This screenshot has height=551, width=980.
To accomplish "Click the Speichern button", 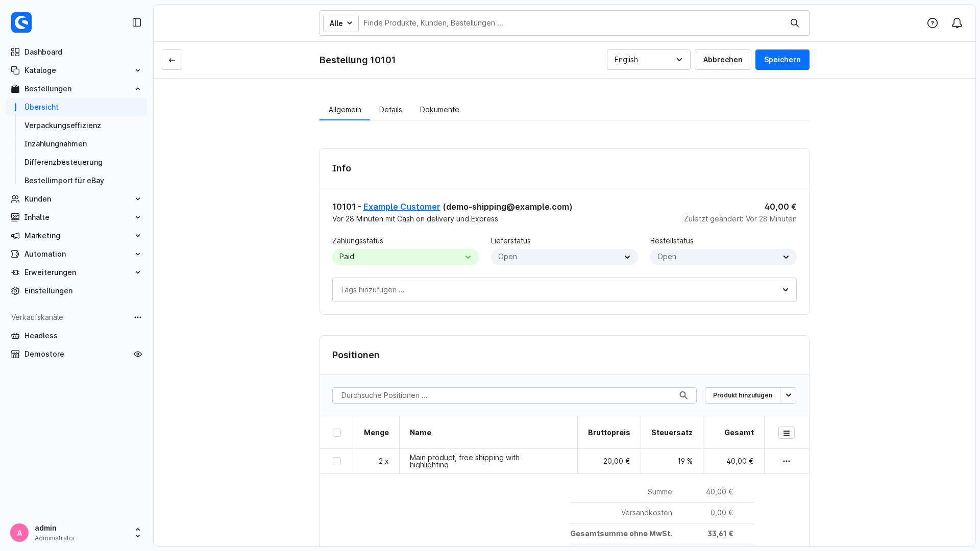I will (782, 60).
